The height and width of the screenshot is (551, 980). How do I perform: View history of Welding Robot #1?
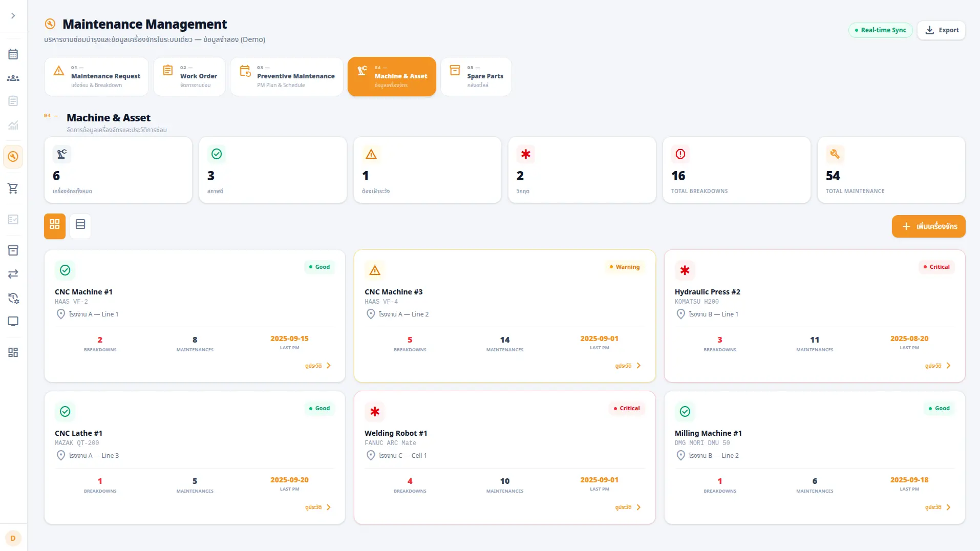coord(628,507)
